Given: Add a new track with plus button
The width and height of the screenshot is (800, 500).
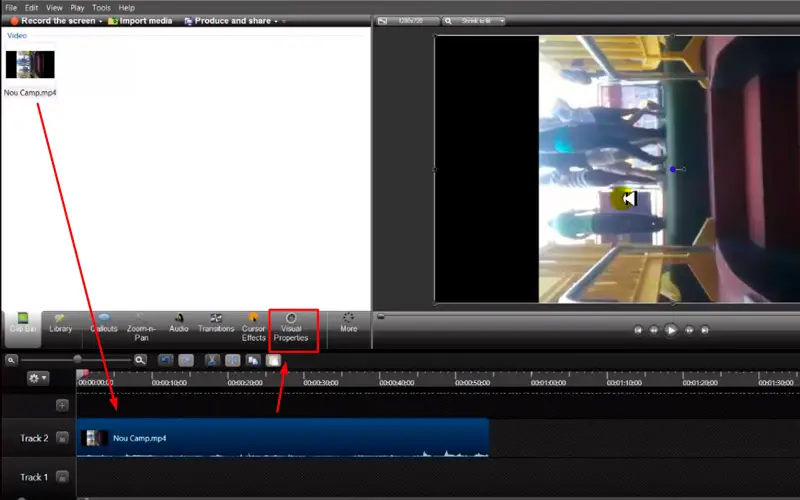Looking at the screenshot, I should point(62,405).
